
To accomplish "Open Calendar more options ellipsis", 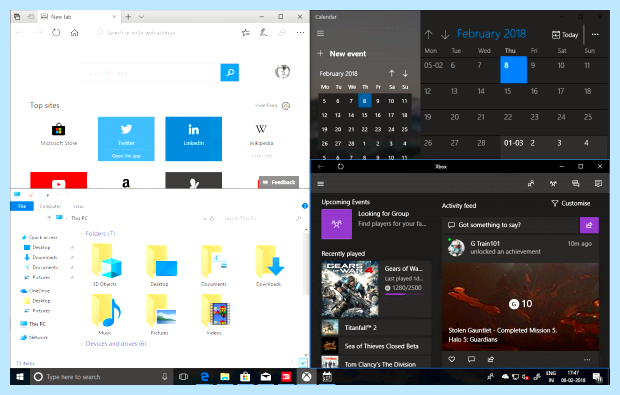I will point(595,34).
